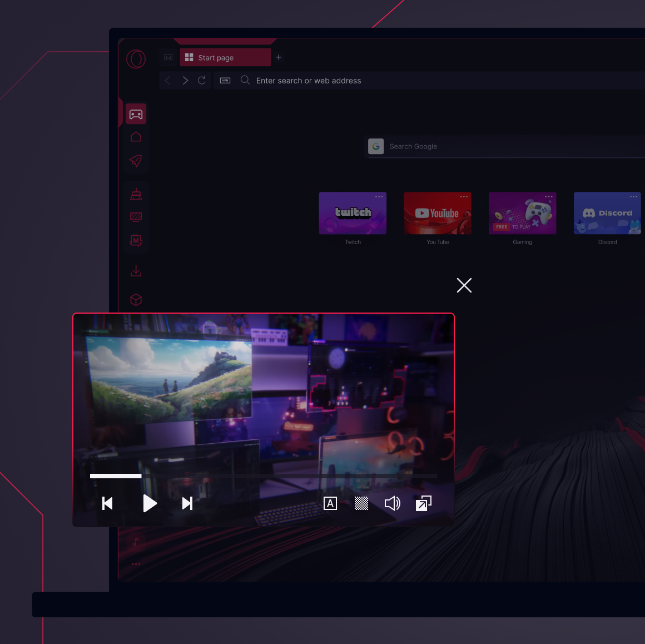The width and height of the screenshot is (645, 644).
Task: Click the video seek bar
Action: point(264,476)
